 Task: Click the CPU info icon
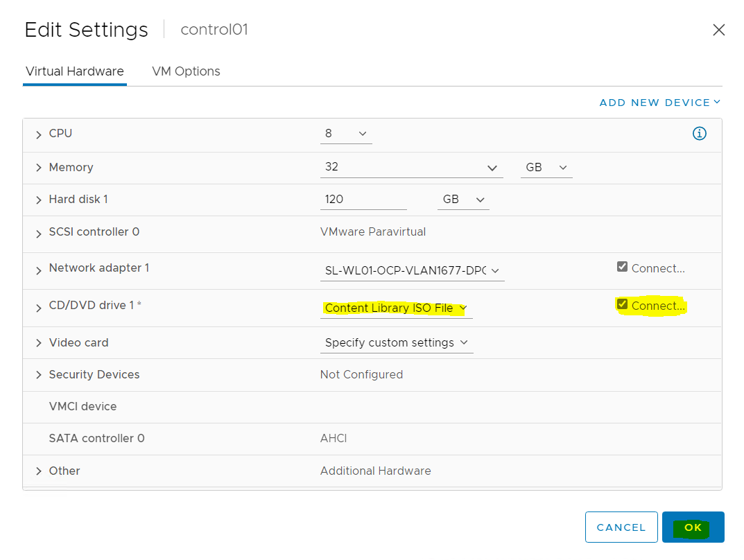coord(699,134)
